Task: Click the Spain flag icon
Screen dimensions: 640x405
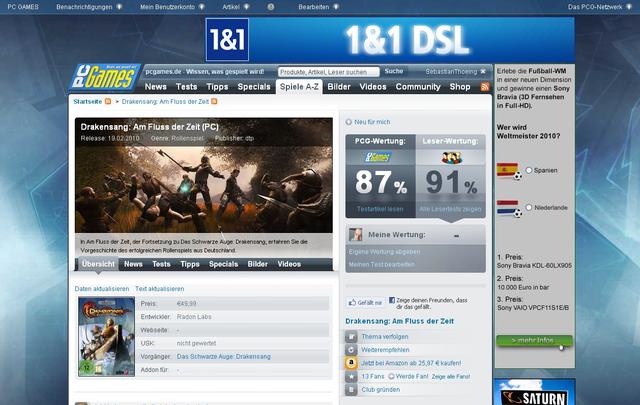Action: pyautogui.click(x=508, y=170)
